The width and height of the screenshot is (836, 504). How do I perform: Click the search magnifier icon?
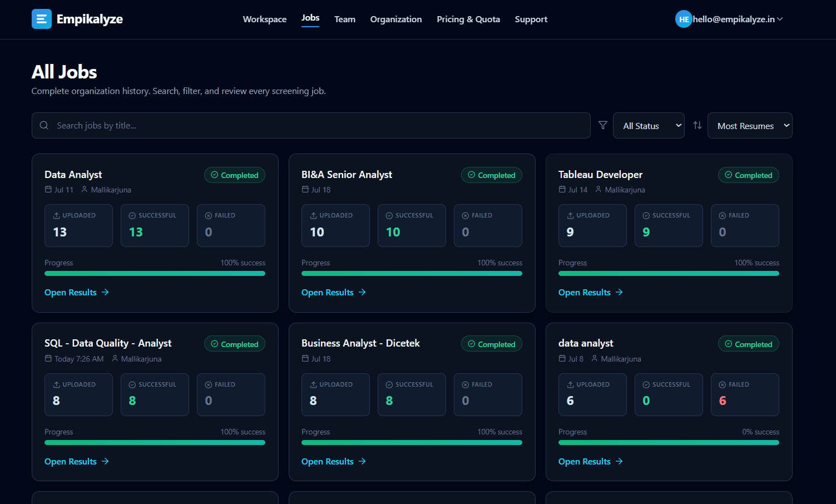tap(44, 125)
